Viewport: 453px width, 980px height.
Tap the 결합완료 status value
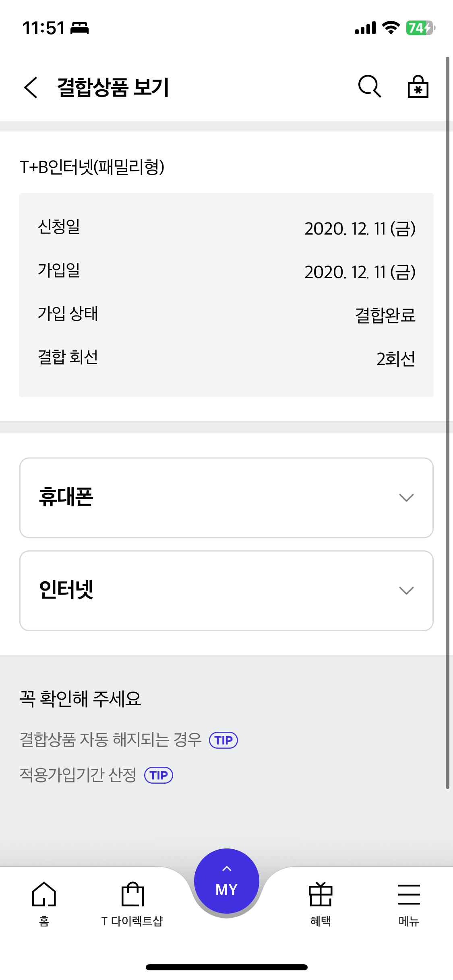point(385,315)
